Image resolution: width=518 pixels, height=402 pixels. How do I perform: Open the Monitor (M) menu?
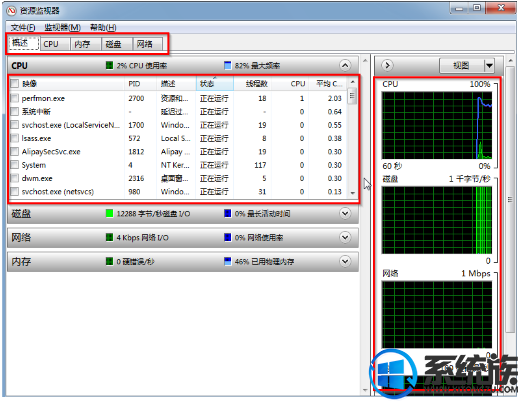click(x=62, y=27)
